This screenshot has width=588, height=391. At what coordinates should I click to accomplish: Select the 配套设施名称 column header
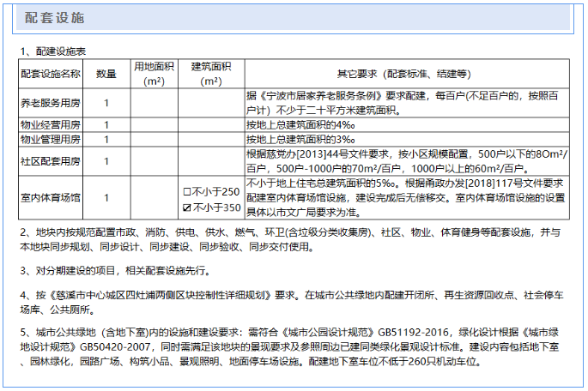(50, 74)
